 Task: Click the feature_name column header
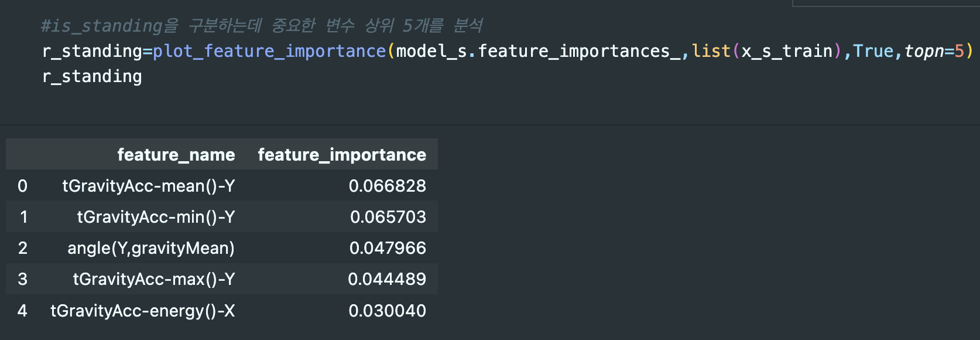click(176, 155)
